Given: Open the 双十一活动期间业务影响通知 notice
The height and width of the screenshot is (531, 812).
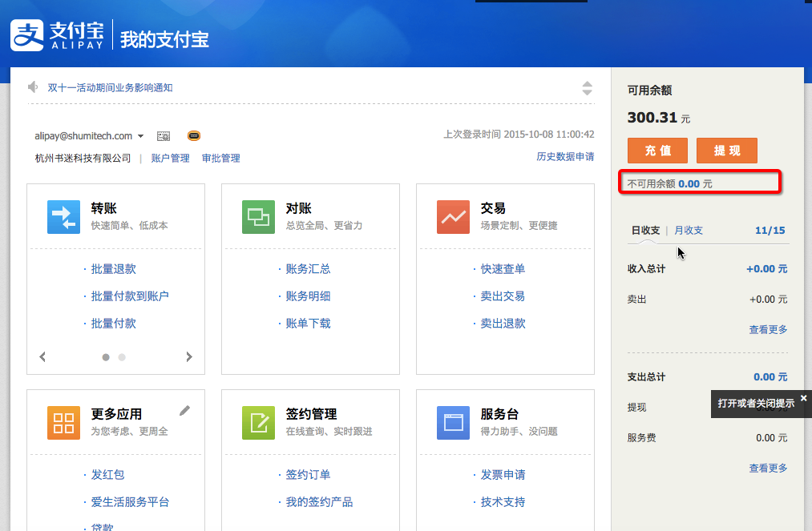Looking at the screenshot, I should pyautogui.click(x=111, y=87).
